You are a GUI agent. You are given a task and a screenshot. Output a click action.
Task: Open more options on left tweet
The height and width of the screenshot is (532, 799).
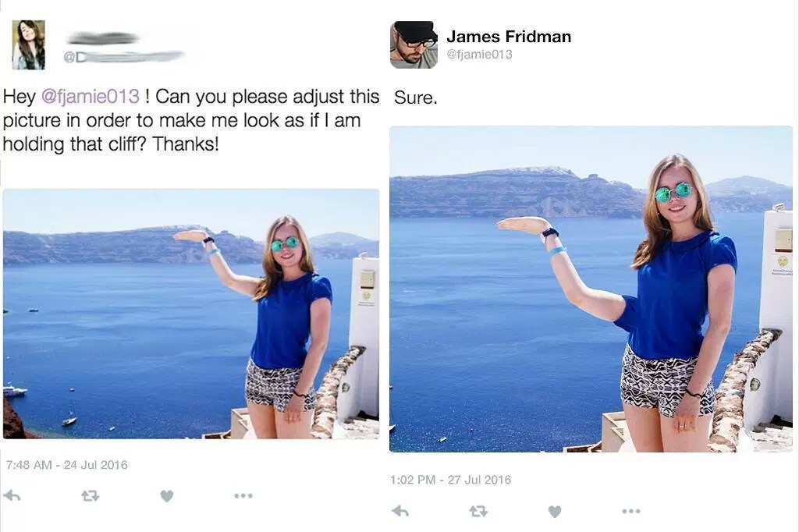243,495
